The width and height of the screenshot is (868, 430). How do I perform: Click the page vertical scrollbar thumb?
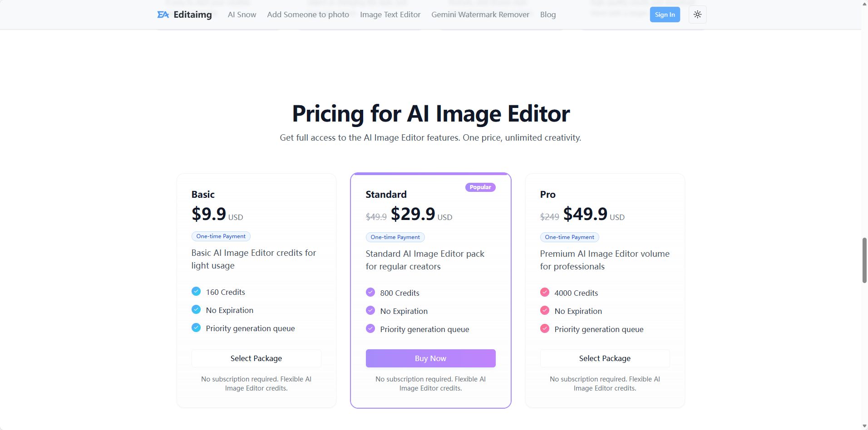coord(864,260)
